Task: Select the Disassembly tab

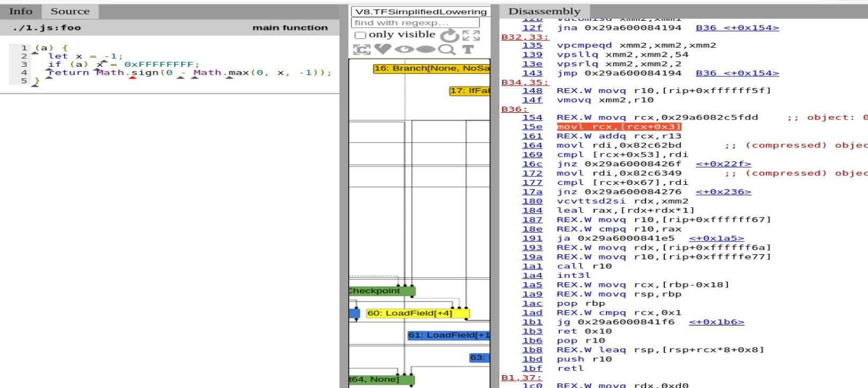Action: coord(544,11)
